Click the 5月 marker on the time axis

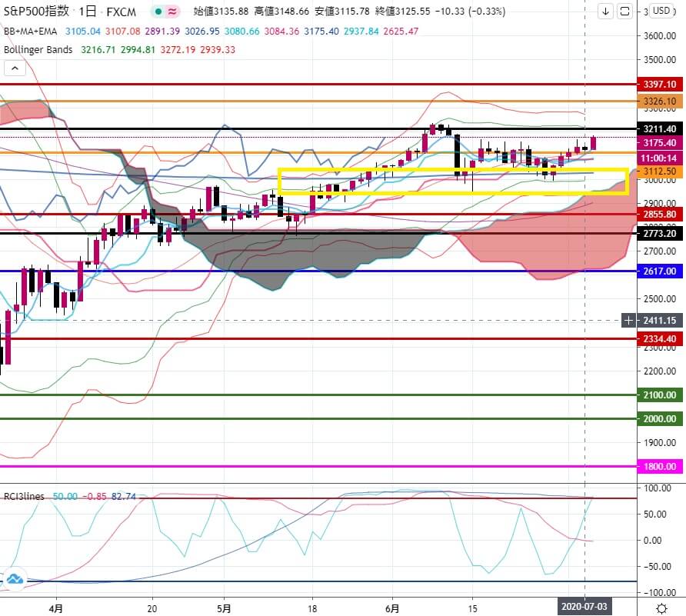[x=224, y=608]
